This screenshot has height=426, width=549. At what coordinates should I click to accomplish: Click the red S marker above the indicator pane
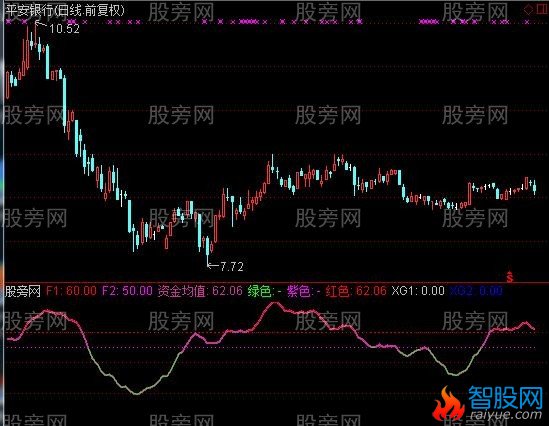(510, 277)
